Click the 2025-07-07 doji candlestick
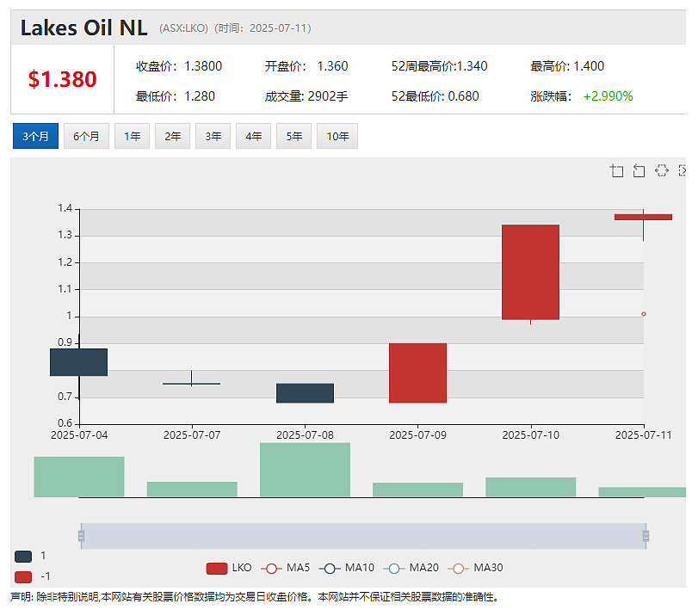698x616 pixels. pos(191,383)
